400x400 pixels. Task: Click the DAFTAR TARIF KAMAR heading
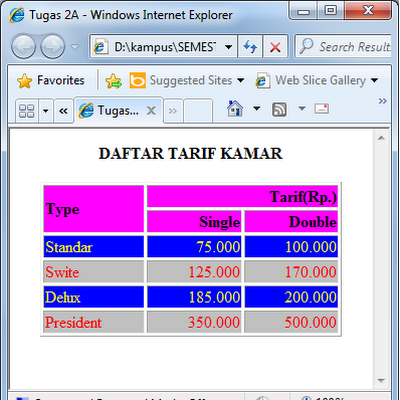coord(190,154)
